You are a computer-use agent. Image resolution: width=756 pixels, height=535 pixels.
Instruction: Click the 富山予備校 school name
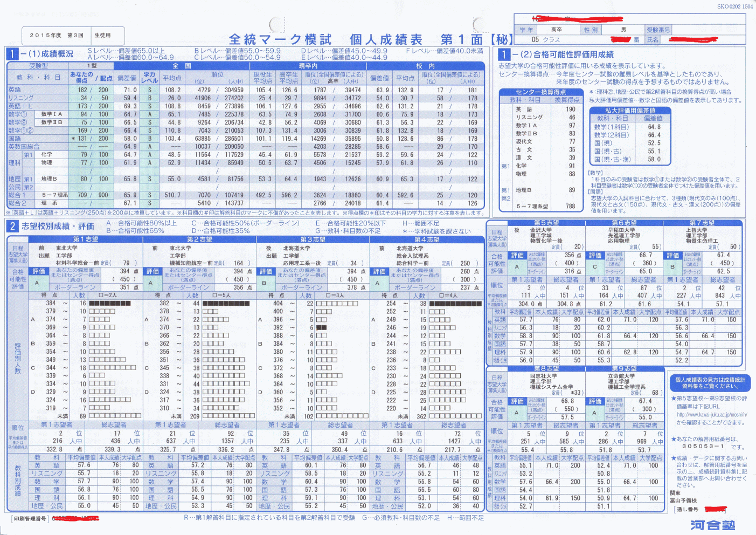(684, 500)
